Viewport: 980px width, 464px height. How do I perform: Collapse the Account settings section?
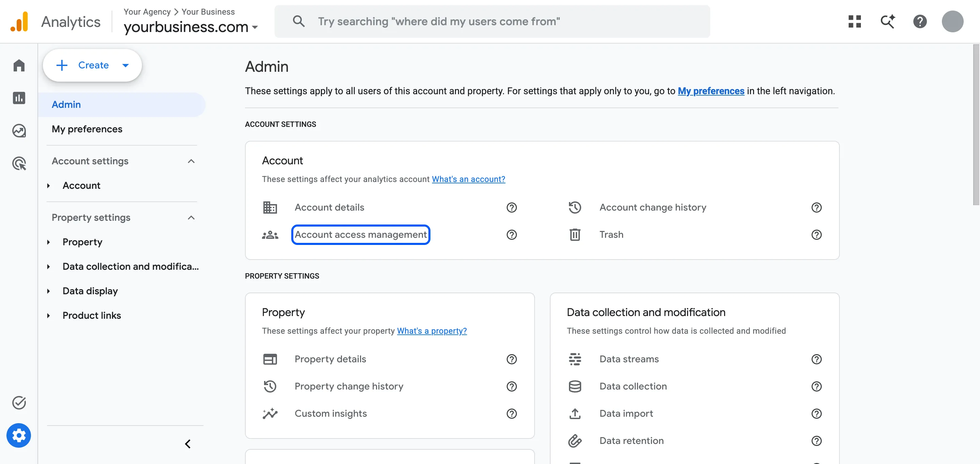pyautogui.click(x=191, y=161)
